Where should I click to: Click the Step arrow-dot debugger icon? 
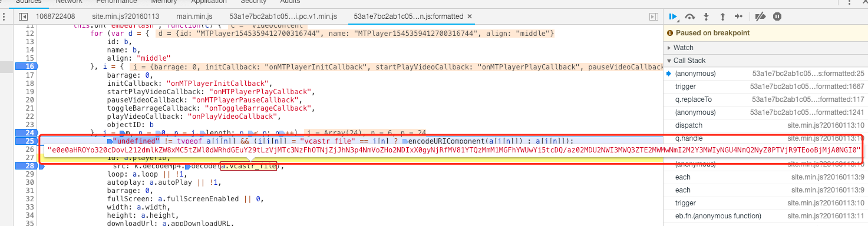[738, 17]
